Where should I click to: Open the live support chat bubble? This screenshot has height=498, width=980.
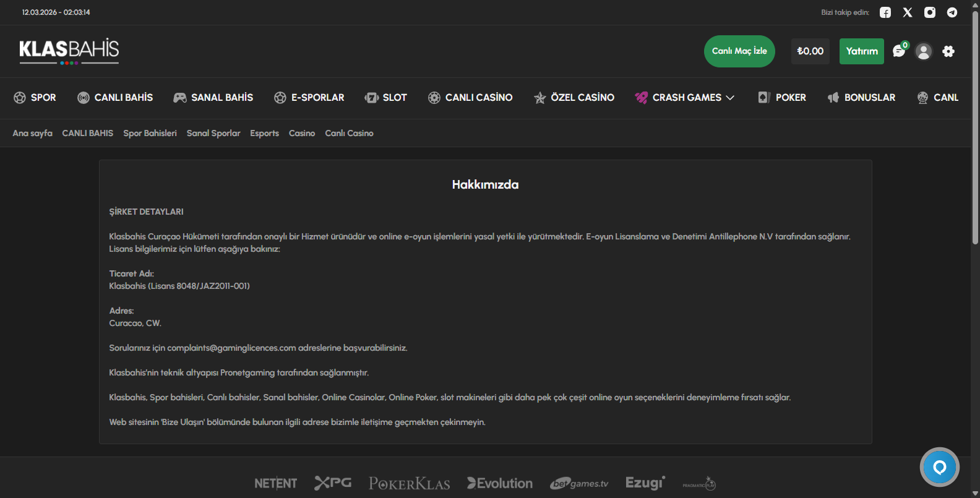pyautogui.click(x=940, y=467)
